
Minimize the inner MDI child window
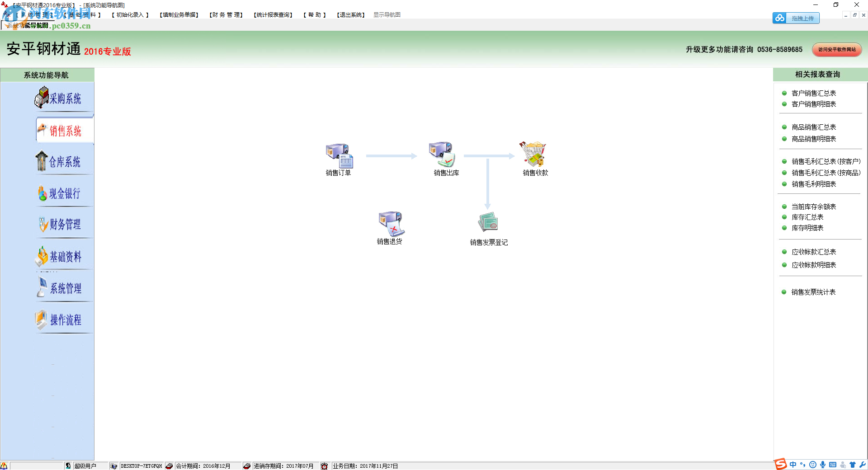pyautogui.click(x=846, y=15)
